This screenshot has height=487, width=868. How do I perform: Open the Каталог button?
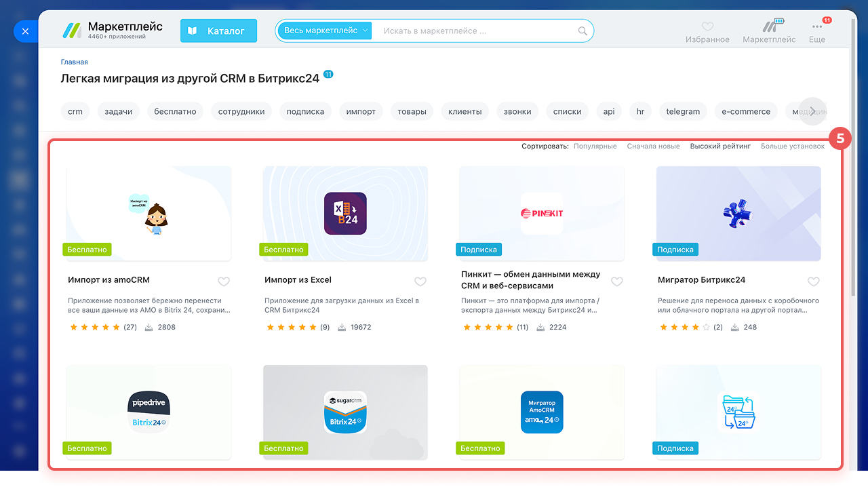click(218, 31)
